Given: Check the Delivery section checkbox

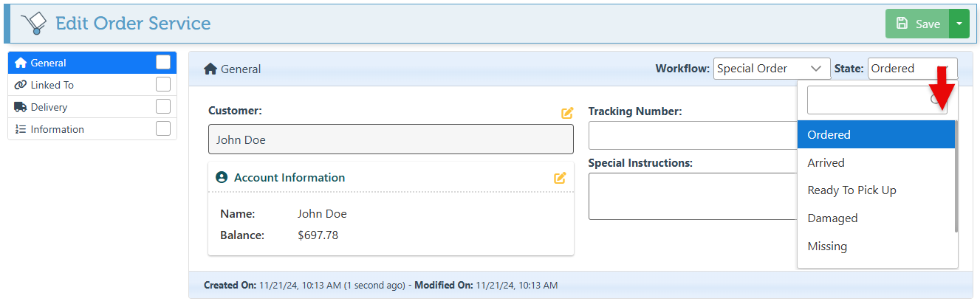Looking at the screenshot, I should [x=163, y=107].
